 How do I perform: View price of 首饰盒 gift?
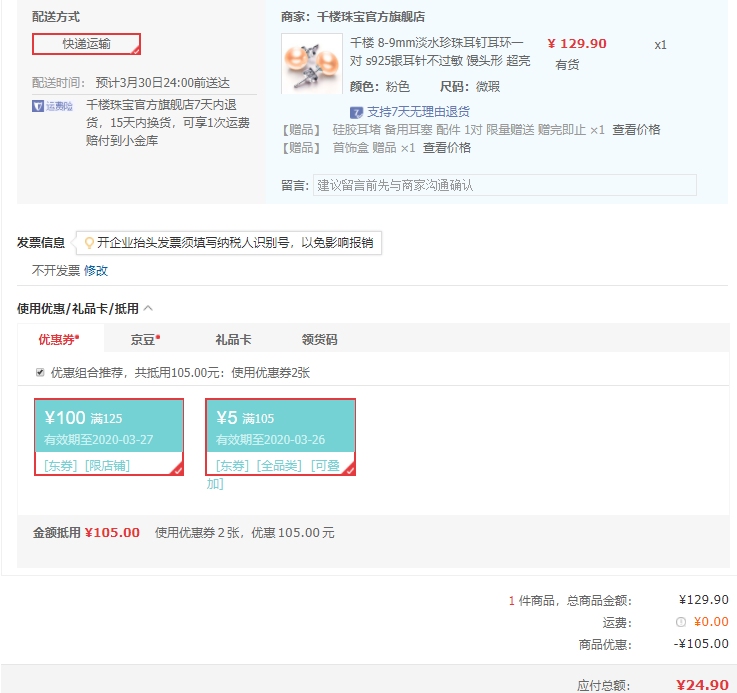(x=447, y=148)
